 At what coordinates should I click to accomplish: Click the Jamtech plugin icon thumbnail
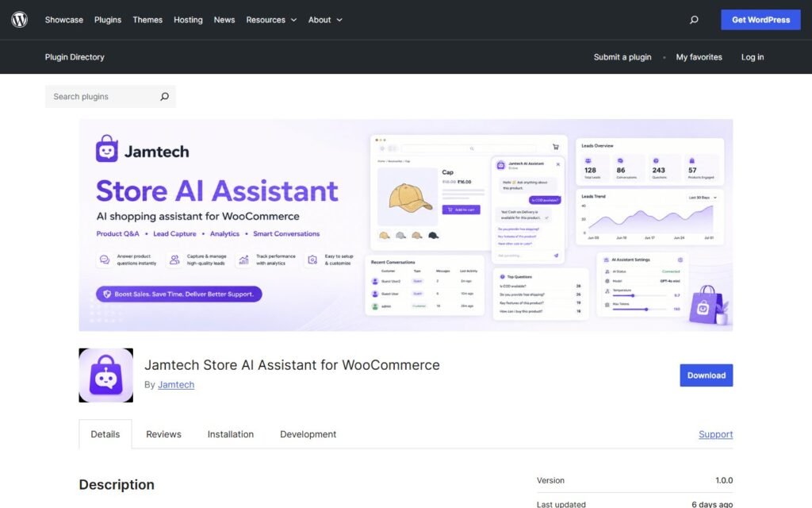tap(105, 375)
